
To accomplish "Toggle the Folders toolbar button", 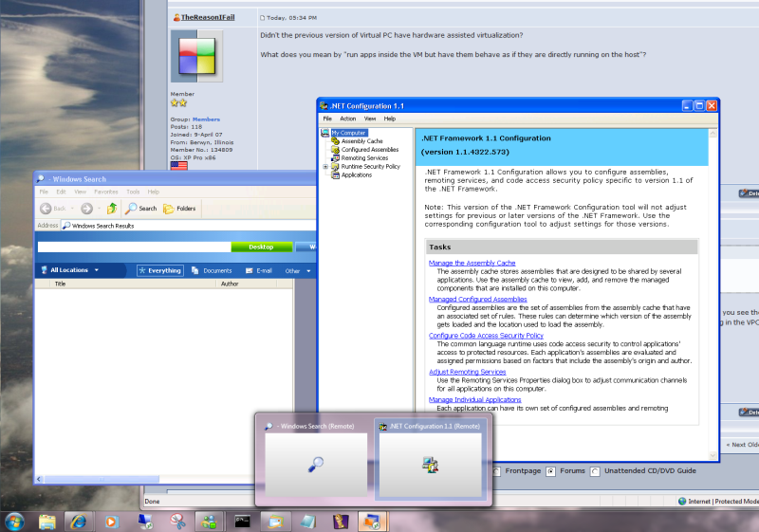I will (179, 209).
